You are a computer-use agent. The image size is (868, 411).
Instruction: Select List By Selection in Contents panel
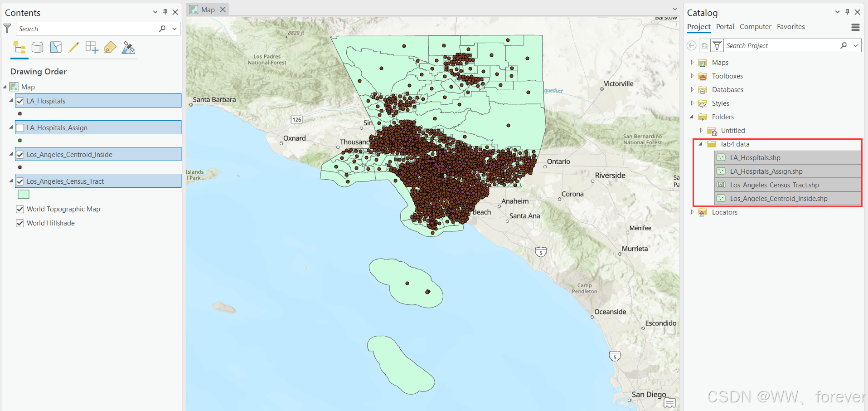tap(55, 47)
